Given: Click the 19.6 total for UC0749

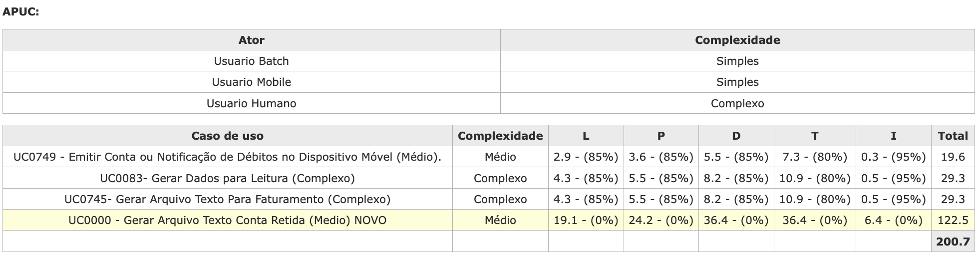Looking at the screenshot, I should tap(953, 157).
